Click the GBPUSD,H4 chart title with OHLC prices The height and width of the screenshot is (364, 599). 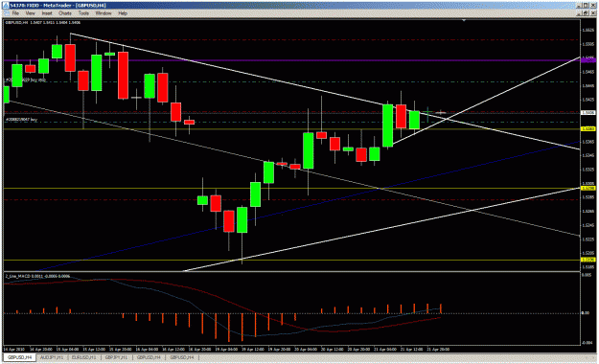(43, 23)
